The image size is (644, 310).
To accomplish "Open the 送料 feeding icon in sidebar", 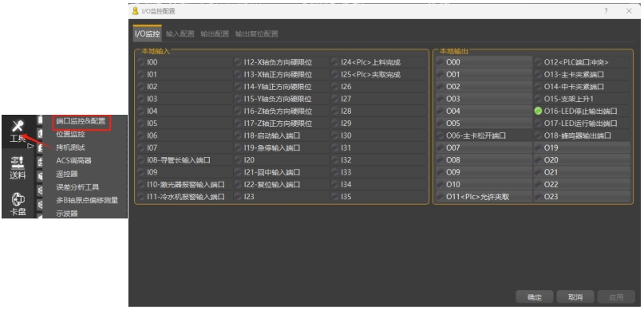I will [x=18, y=167].
